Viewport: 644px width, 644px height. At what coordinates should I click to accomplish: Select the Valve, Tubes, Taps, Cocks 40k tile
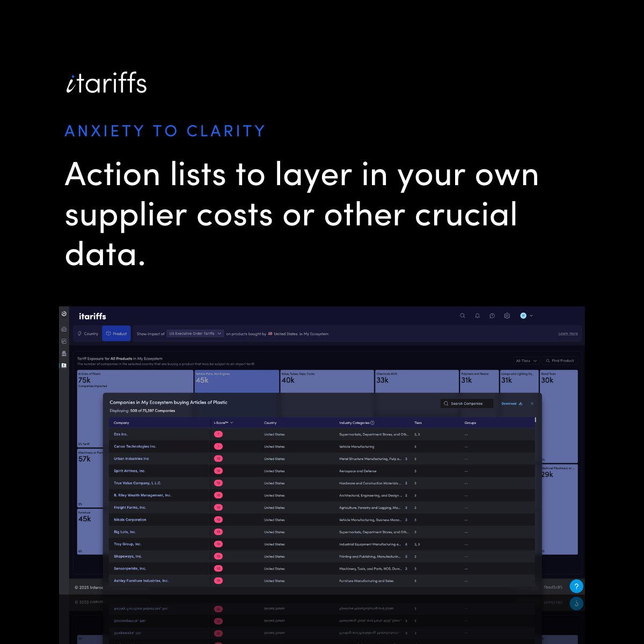[327, 382]
